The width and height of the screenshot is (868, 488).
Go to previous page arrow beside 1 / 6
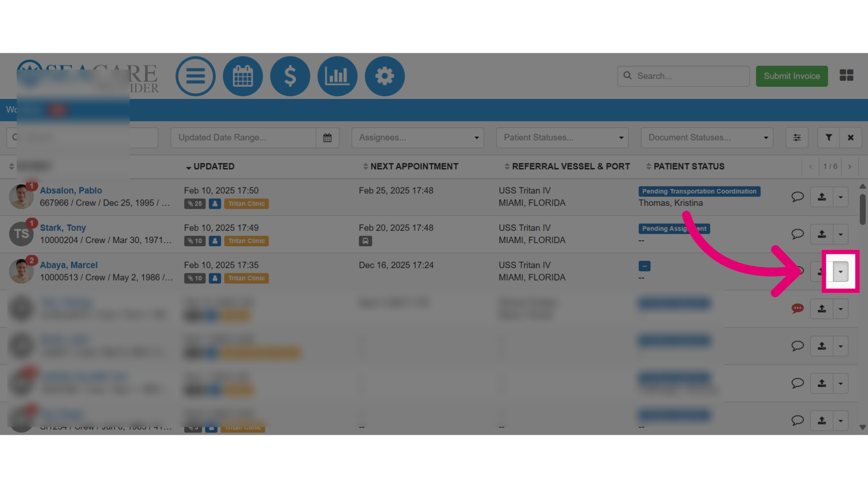(811, 167)
